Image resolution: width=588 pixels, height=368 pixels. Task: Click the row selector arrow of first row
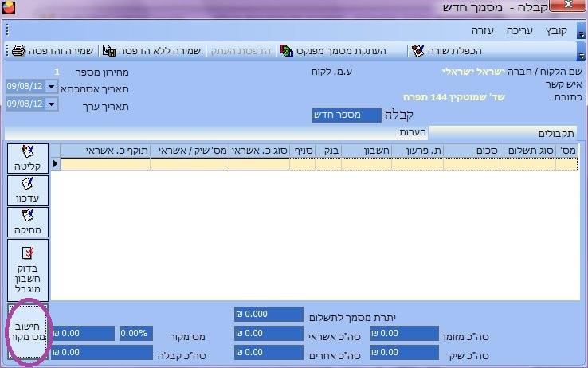click(56, 164)
